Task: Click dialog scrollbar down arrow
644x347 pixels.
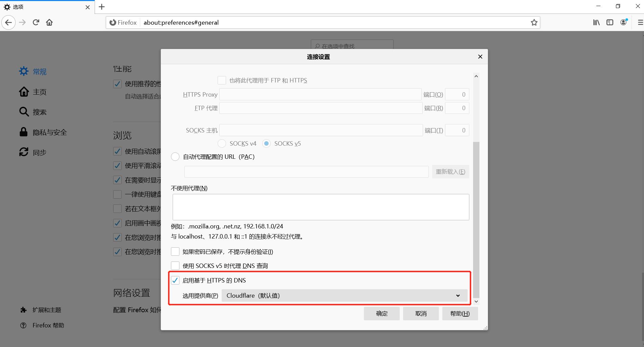Action: (x=476, y=301)
